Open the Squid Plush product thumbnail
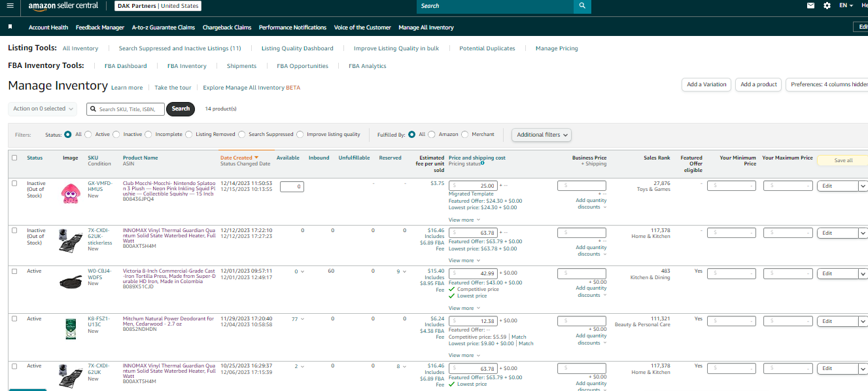The height and width of the screenshot is (391, 868). click(x=70, y=193)
